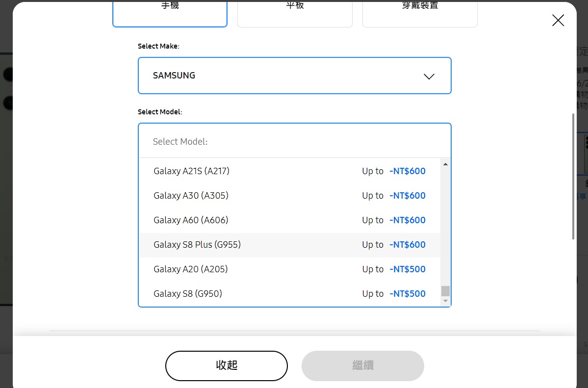Image resolution: width=588 pixels, height=388 pixels.
Task: Choose Galaxy S8 Plus (G955)
Action: coord(197,245)
